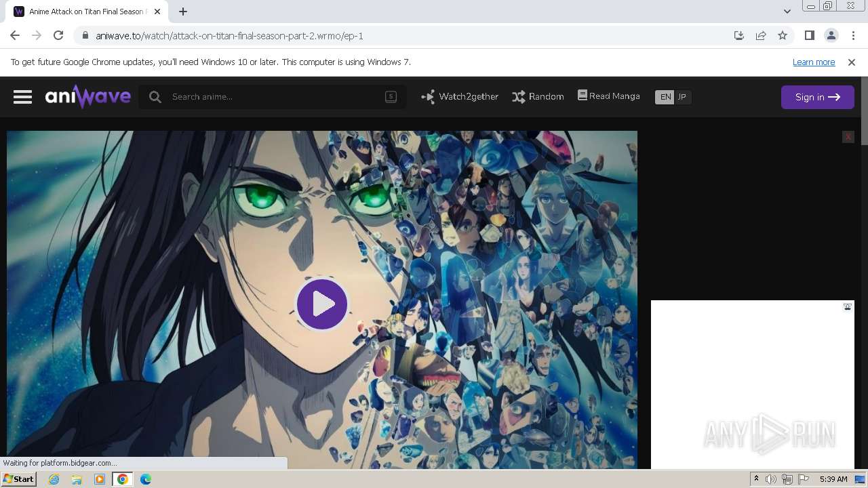Share this page icon
This screenshot has height=488, width=868.
(761, 35)
